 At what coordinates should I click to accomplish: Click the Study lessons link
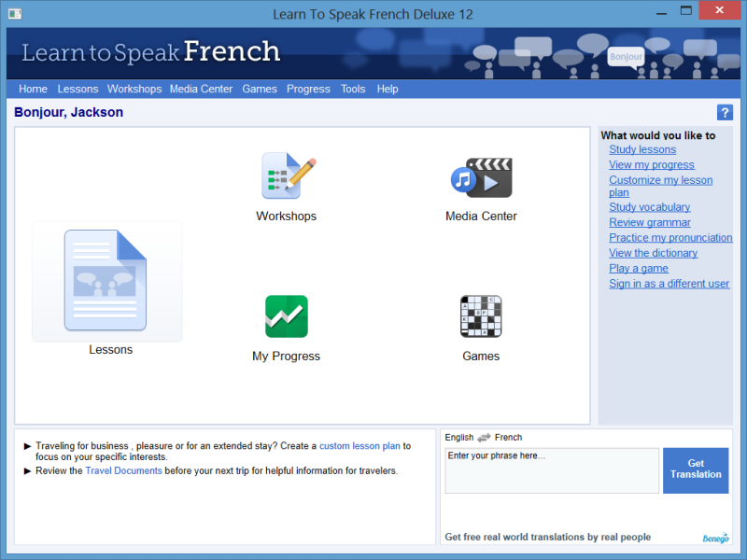[x=642, y=149]
